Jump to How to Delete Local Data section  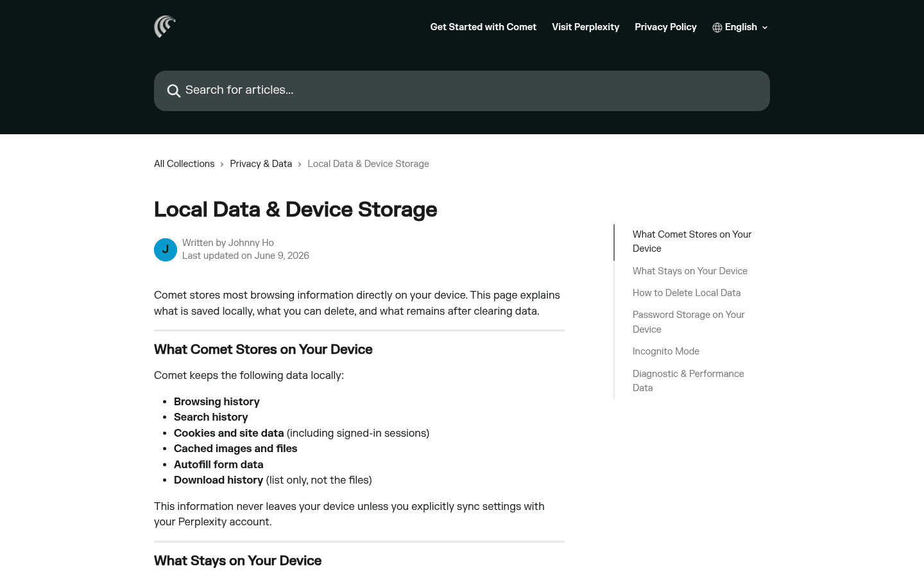pos(687,293)
